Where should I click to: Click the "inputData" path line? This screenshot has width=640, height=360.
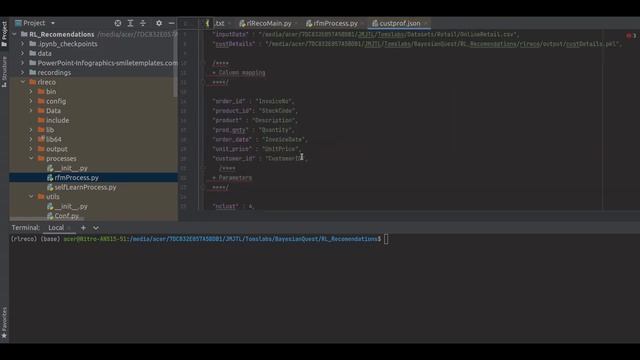tap(365, 34)
